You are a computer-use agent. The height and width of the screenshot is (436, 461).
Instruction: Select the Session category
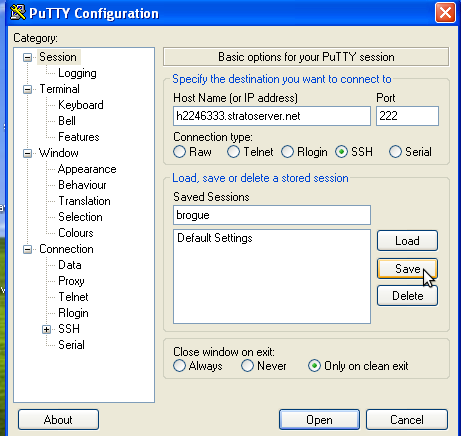coord(58,57)
